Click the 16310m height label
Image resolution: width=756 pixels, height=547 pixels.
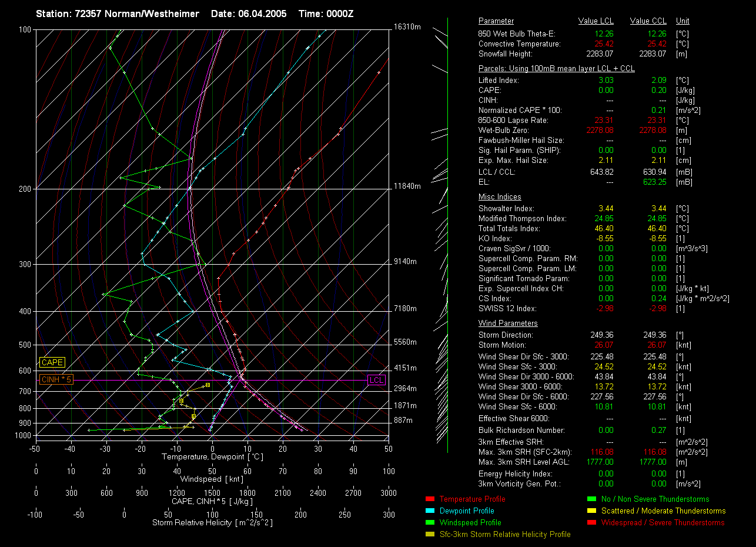pos(407,27)
